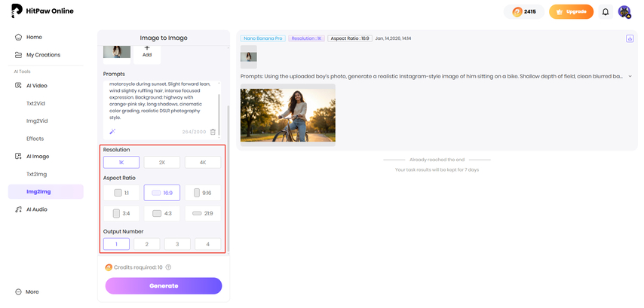Expand the full prompt text chevron

tap(630, 76)
